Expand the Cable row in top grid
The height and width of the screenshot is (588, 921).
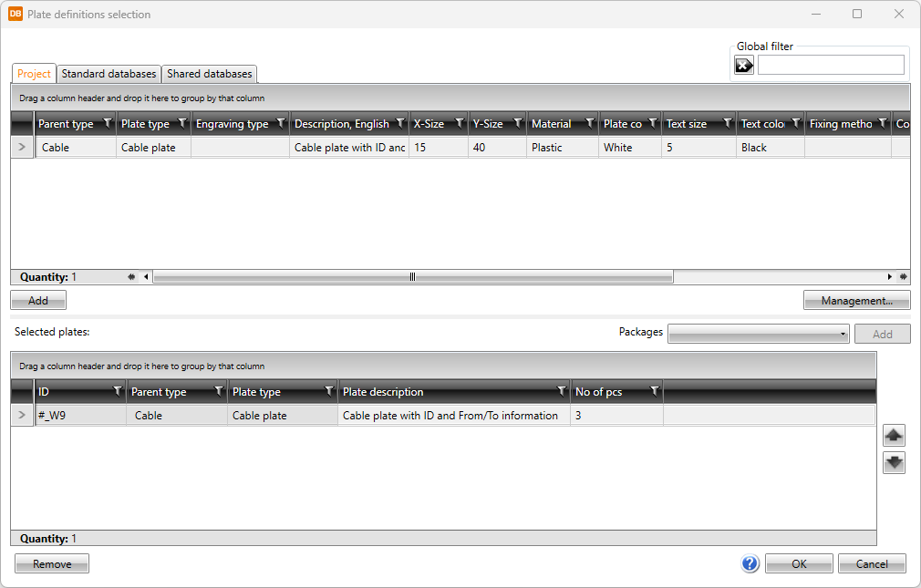pos(22,147)
